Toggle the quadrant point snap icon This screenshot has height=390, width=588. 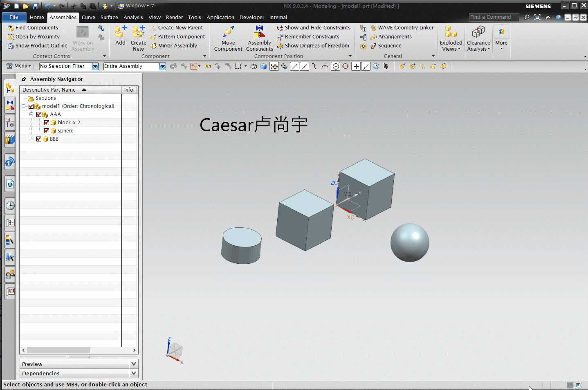pyautogui.click(x=346, y=66)
